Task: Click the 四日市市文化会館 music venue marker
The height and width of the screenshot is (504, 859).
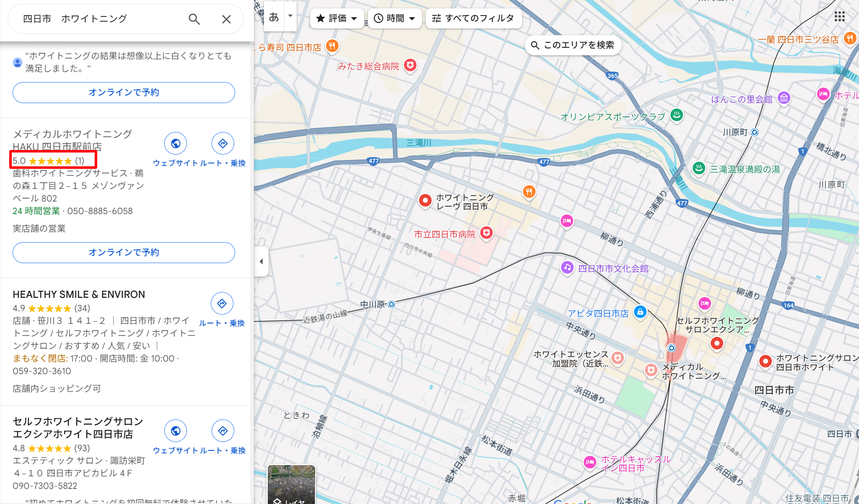Action: coord(567,268)
